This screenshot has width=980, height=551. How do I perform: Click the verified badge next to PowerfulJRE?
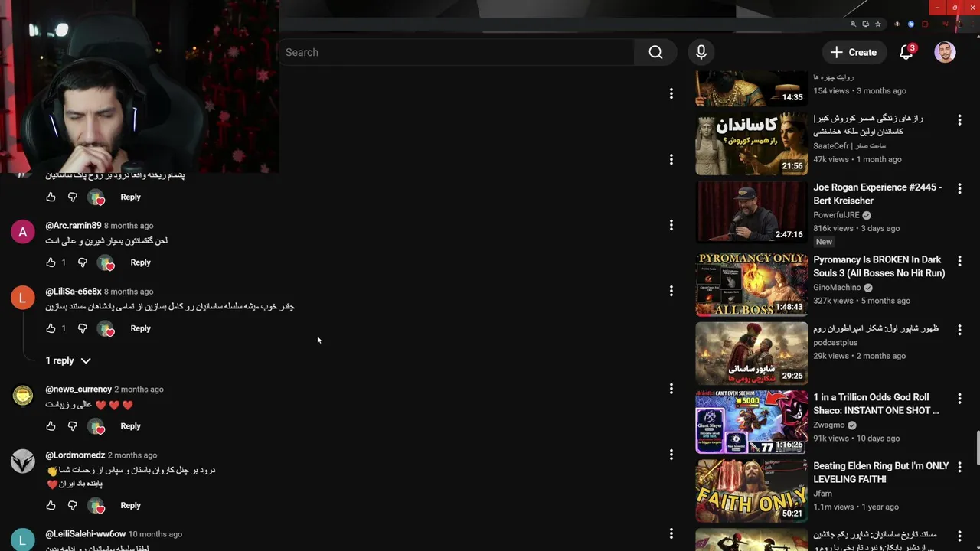pos(867,215)
